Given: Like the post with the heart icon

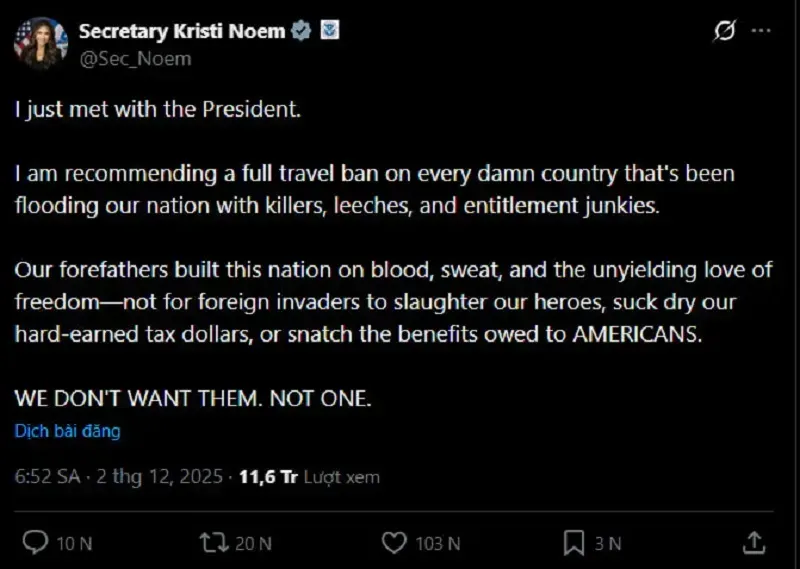Looking at the screenshot, I should pyautogui.click(x=394, y=543).
